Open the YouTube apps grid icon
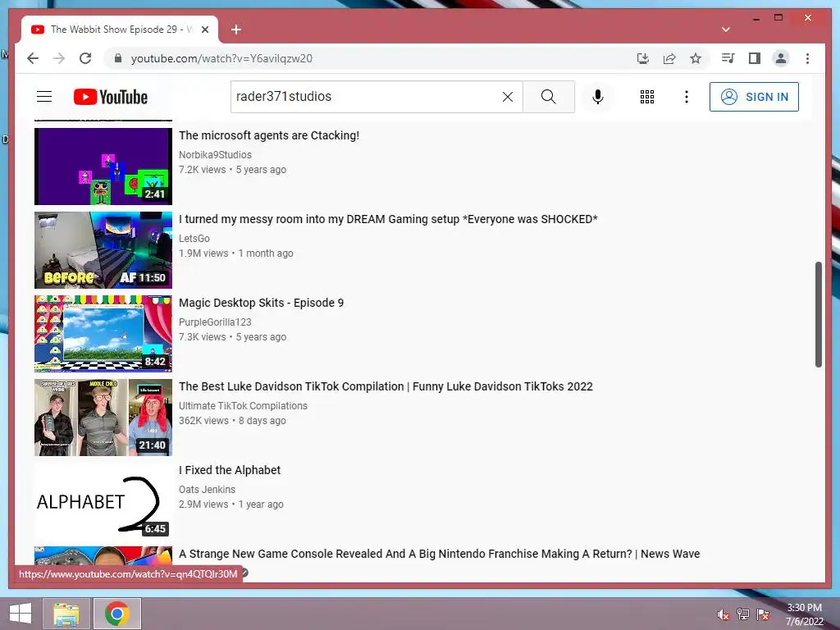Viewport: 840px width, 630px height. pos(646,97)
